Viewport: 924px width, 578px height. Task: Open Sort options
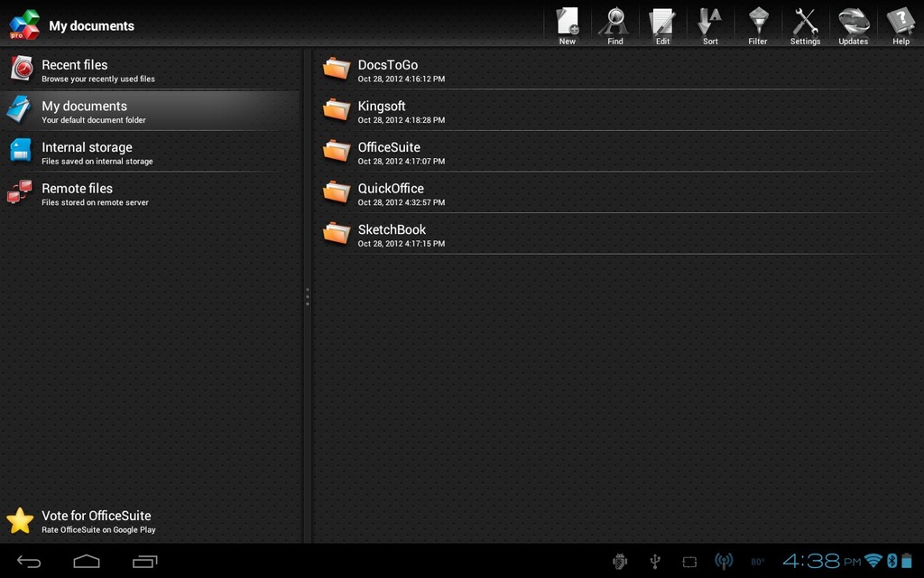[710, 25]
